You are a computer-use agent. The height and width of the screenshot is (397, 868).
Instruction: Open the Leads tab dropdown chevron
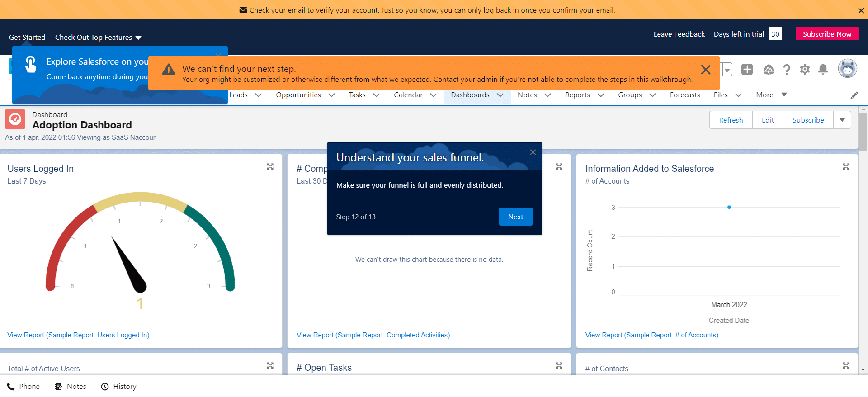259,95
